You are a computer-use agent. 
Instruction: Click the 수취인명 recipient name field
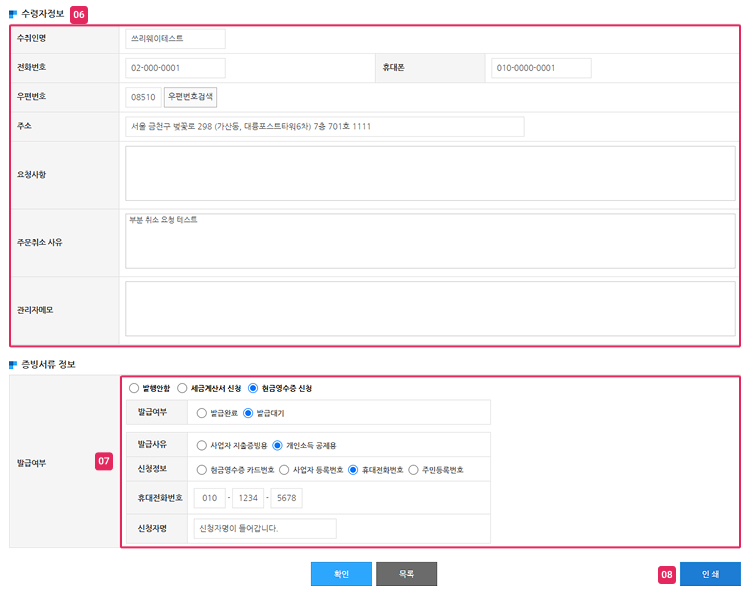coord(175,39)
